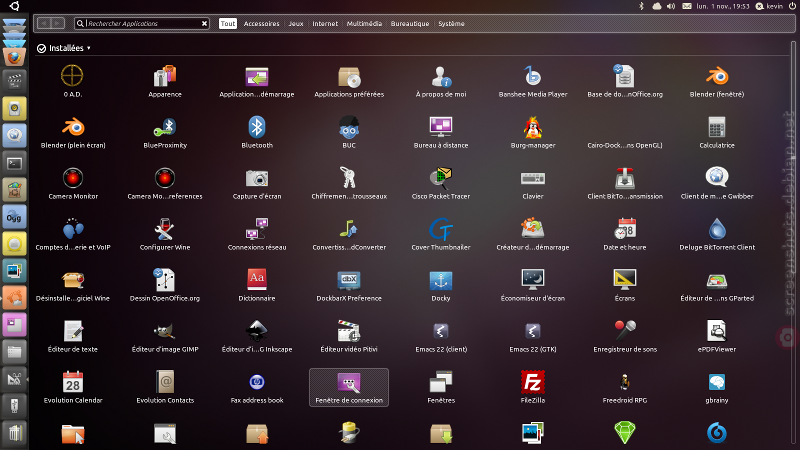Switch to Accessoires category
800x450 pixels.
point(261,23)
